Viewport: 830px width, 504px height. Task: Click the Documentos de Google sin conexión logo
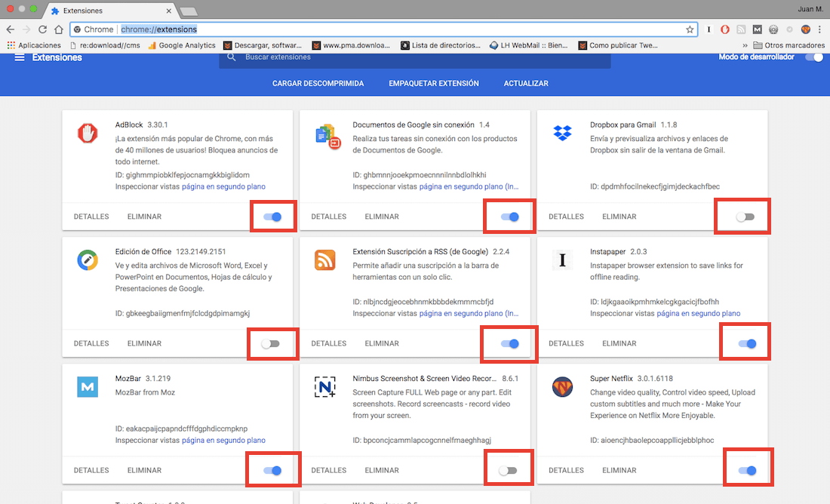coord(327,136)
